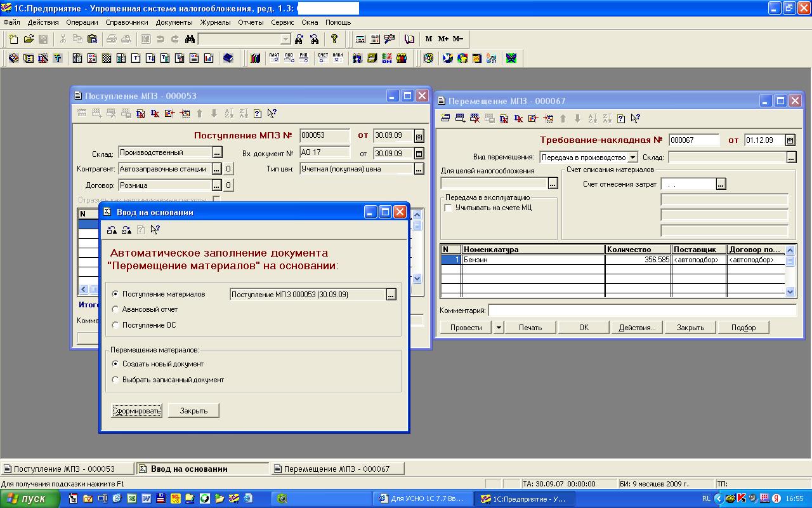Screen dimensions: 812x508
Task: Click the Действия... button
Action: tap(637, 328)
